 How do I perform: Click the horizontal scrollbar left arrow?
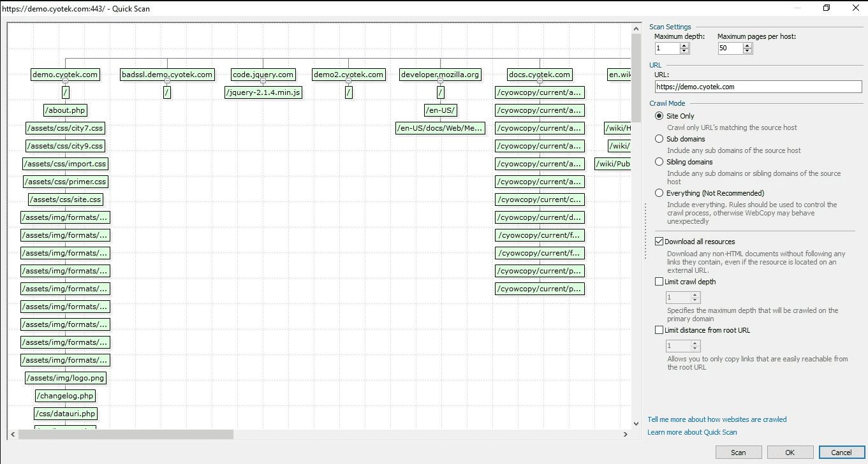13,434
